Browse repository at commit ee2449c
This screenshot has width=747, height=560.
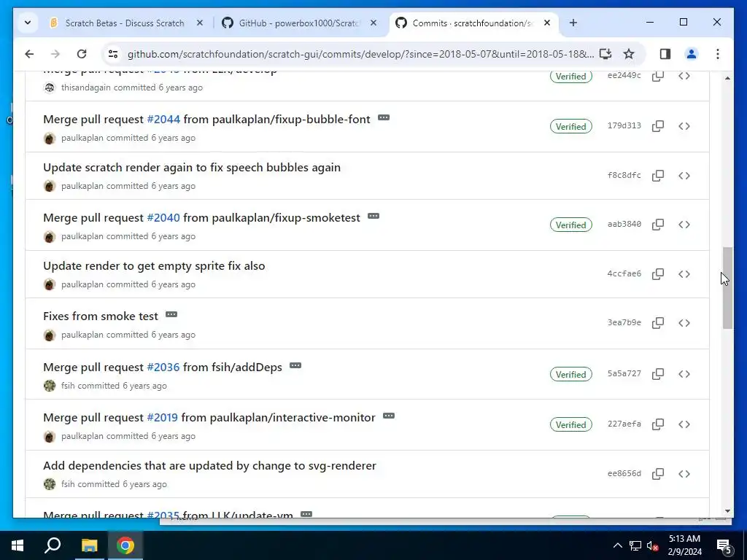tap(684, 76)
